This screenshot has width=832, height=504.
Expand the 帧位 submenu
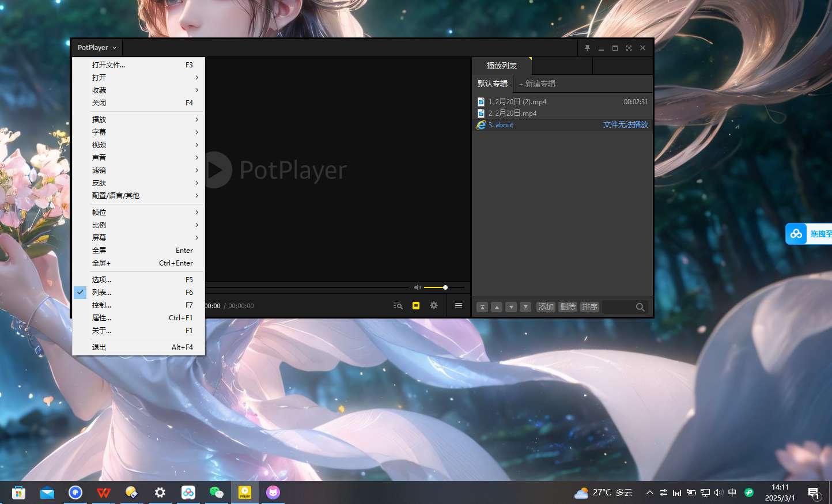coord(138,212)
